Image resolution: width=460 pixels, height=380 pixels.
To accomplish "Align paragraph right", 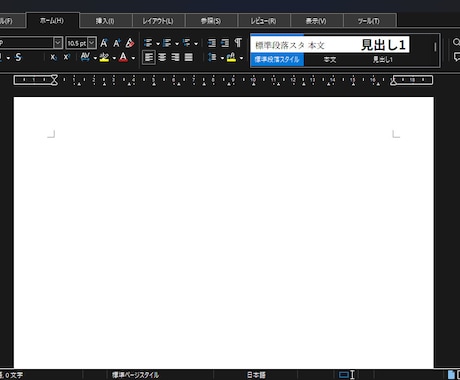I will pos(175,57).
